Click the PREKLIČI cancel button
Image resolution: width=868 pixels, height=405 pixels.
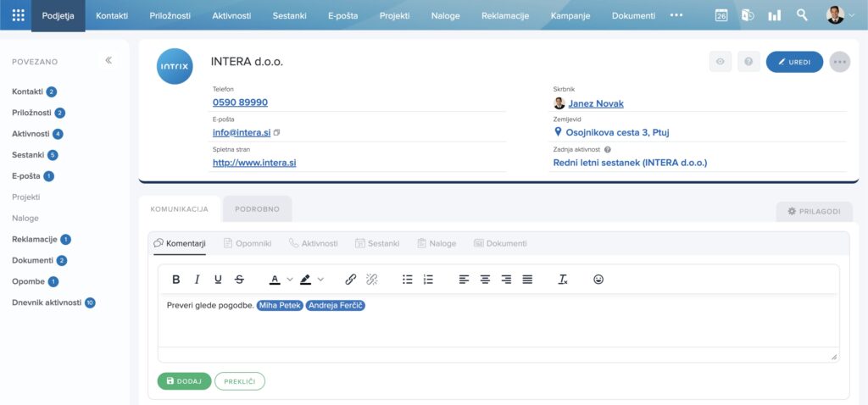point(240,381)
